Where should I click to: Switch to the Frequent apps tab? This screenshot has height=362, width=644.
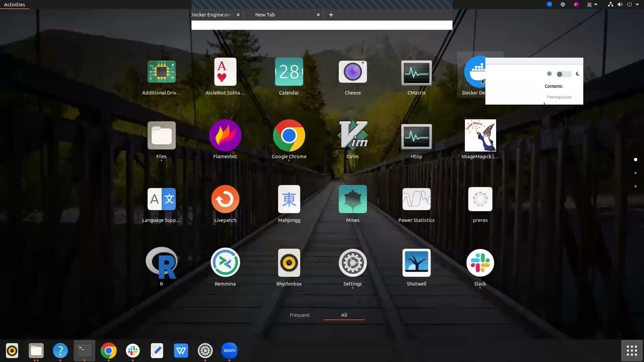point(300,315)
